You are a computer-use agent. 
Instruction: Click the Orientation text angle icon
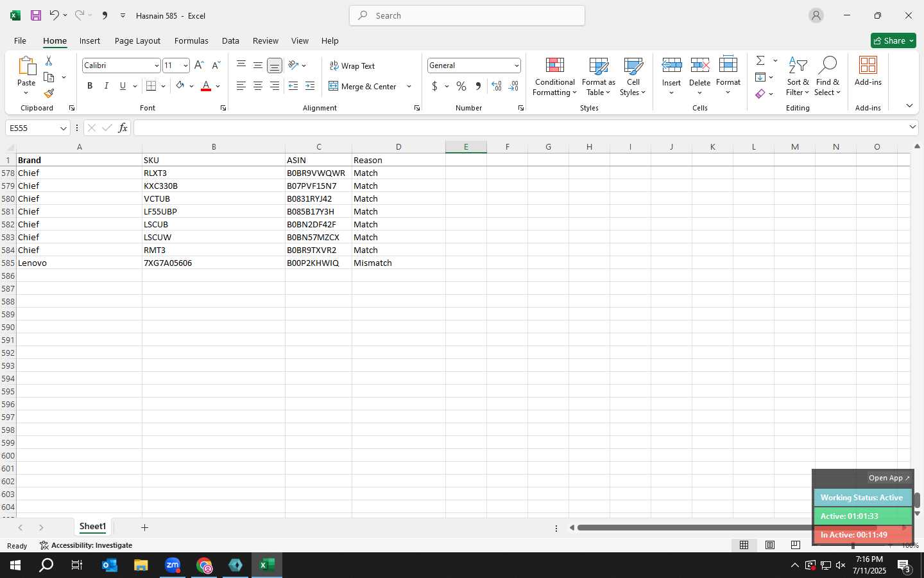[293, 66]
